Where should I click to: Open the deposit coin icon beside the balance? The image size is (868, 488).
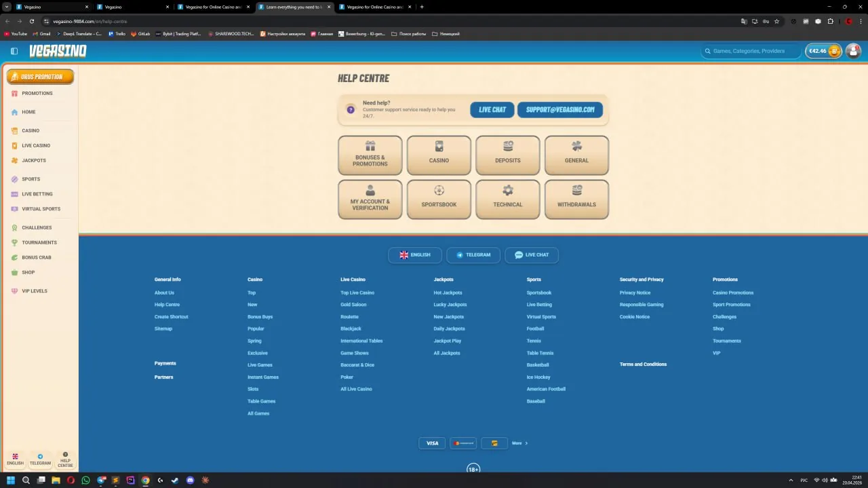point(835,51)
